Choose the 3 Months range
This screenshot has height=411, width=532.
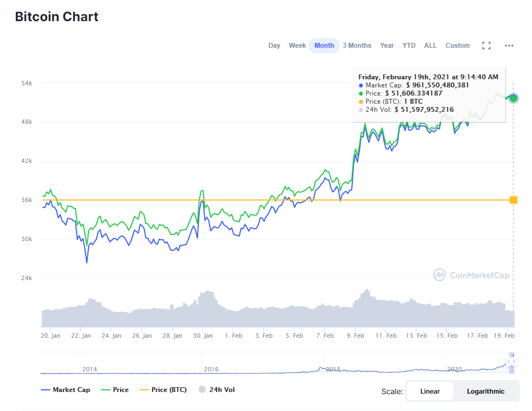click(x=357, y=46)
